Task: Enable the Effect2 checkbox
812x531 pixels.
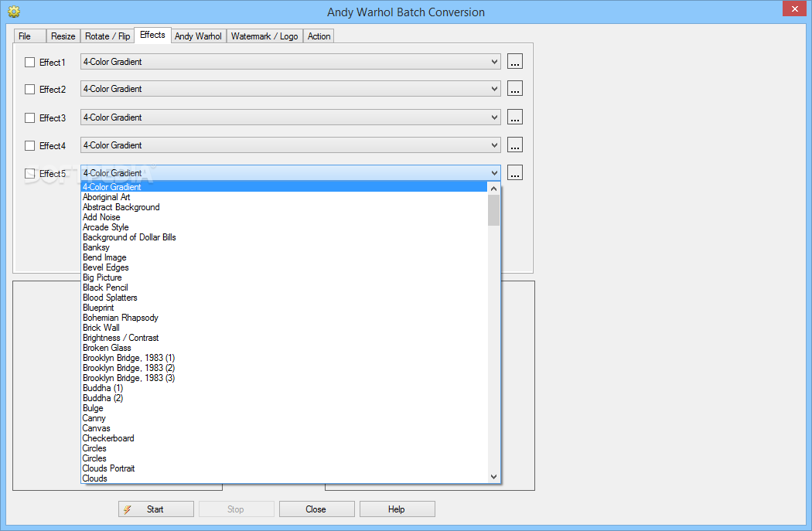Action: [29, 90]
